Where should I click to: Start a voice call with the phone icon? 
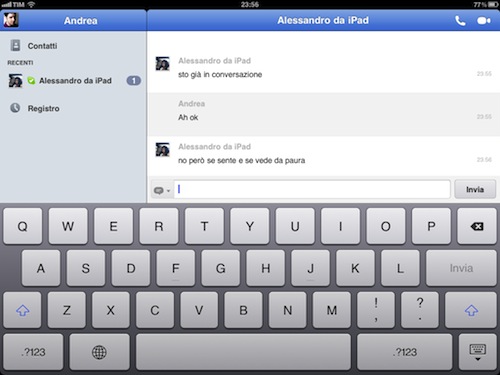pyautogui.click(x=460, y=21)
